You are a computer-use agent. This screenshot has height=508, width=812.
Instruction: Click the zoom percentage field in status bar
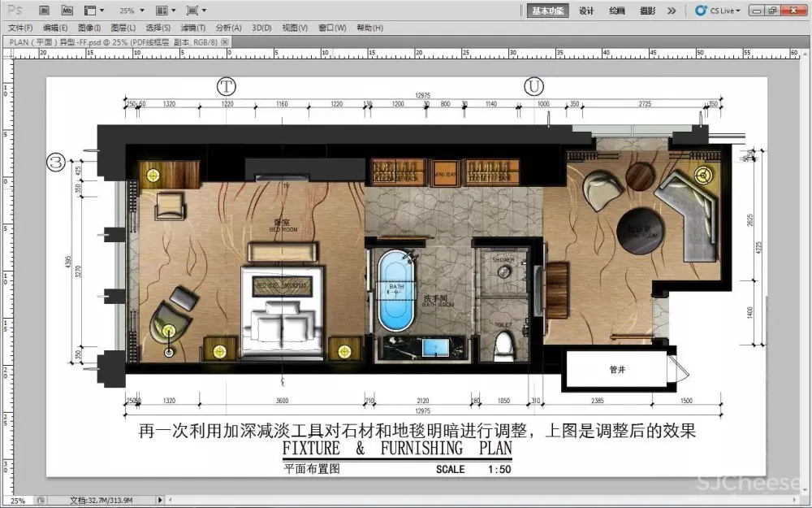[x=17, y=501]
